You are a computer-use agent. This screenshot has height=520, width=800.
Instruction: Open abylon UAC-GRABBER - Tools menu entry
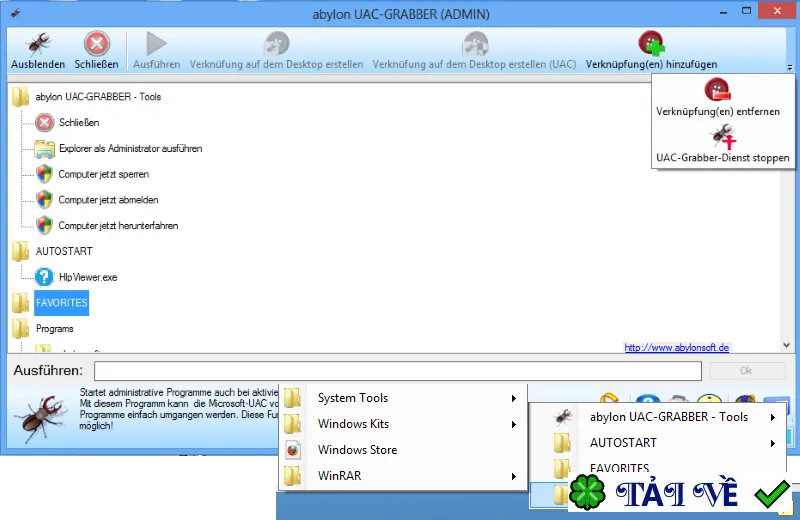(x=658, y=417)
